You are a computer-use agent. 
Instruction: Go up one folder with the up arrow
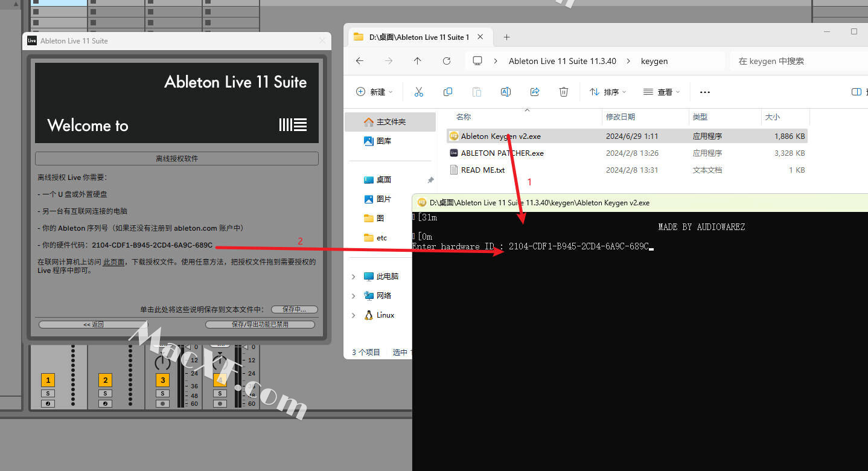(417, 61)
